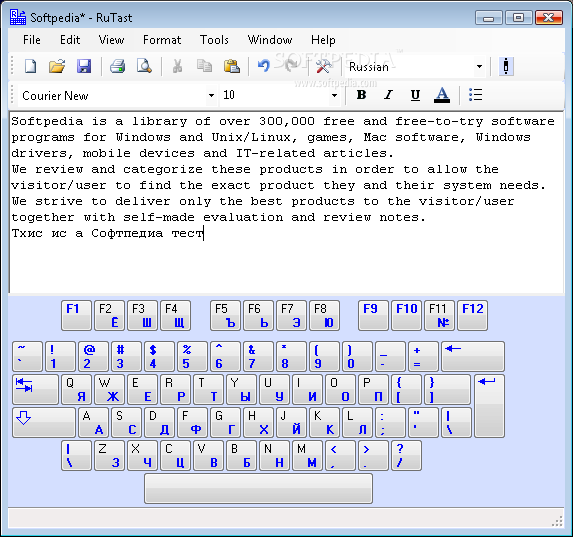Click F4 key with Щ letter

coord(175,315)
